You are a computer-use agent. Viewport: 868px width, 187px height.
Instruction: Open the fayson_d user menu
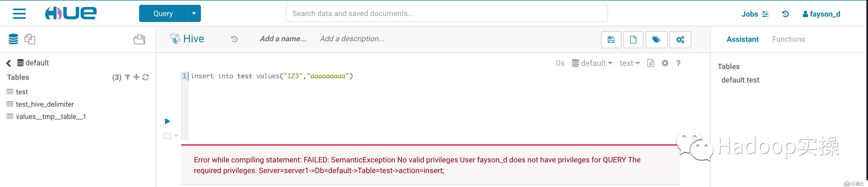pyautogui.click(x=821, y=14)
